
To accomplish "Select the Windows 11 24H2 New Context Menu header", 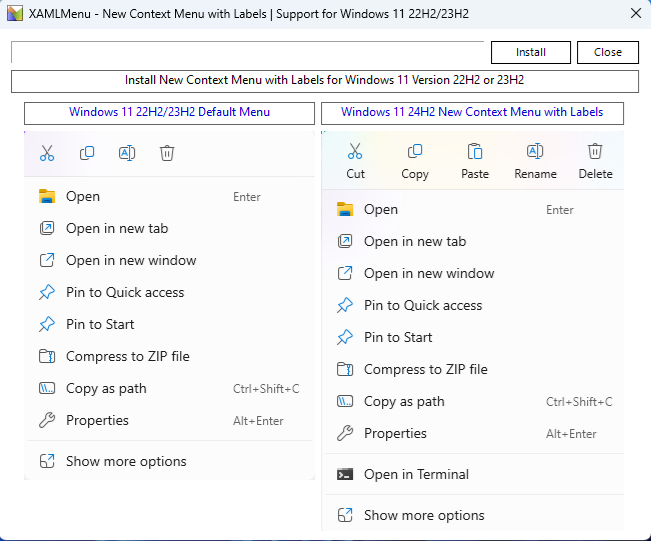I will point(472,113).
